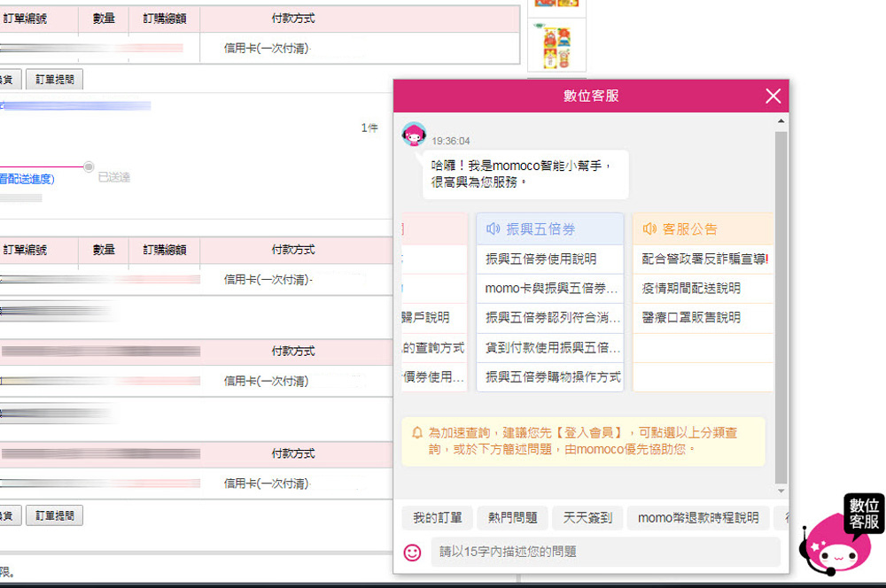Open the emoji picker smiley icon
This screenshot has height=588, width=886.
pyautogui.click(x=413, y=553)
